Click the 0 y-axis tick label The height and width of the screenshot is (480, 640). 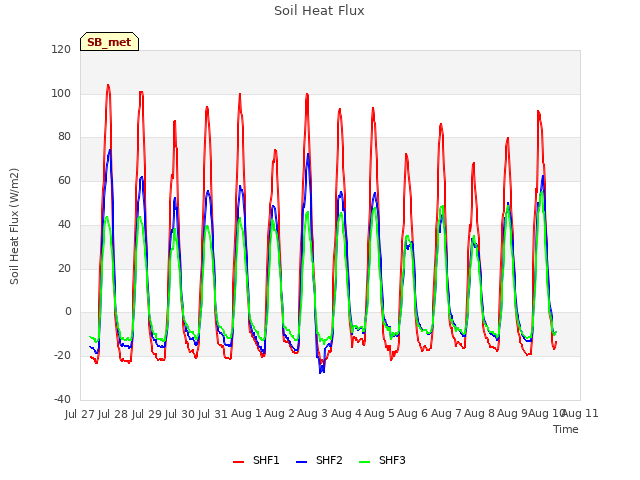68,312
